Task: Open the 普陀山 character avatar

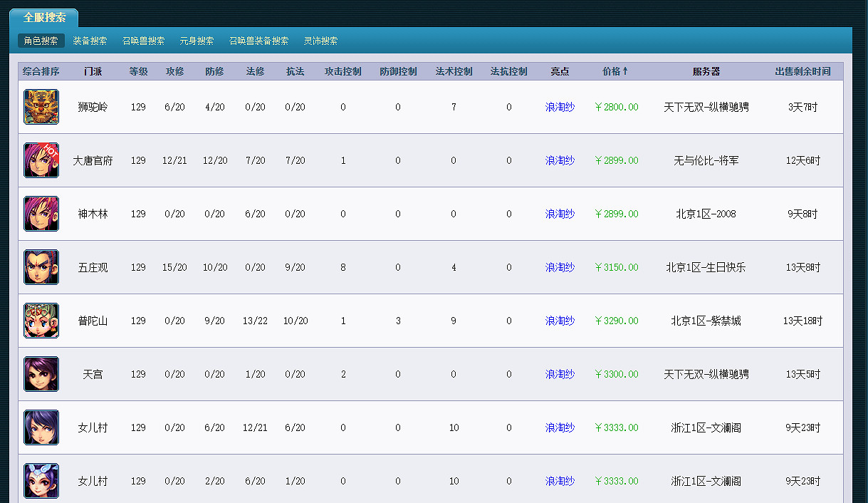Action: tap(41, 321)
